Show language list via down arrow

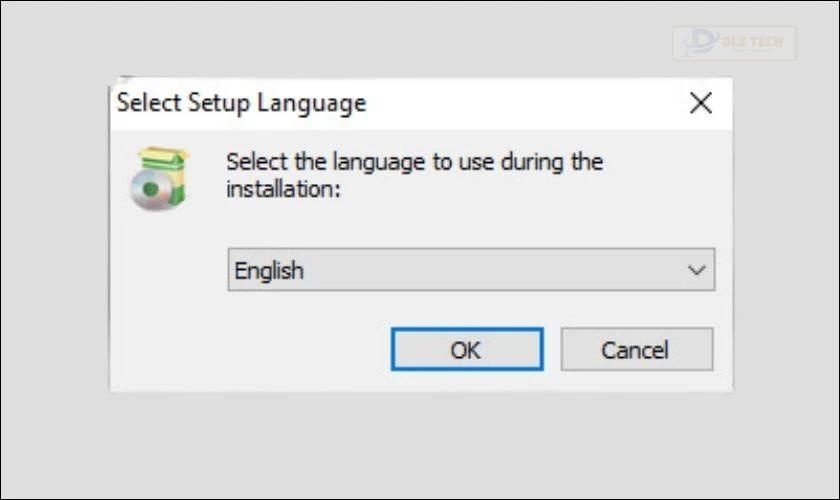(x=696, y=270)
